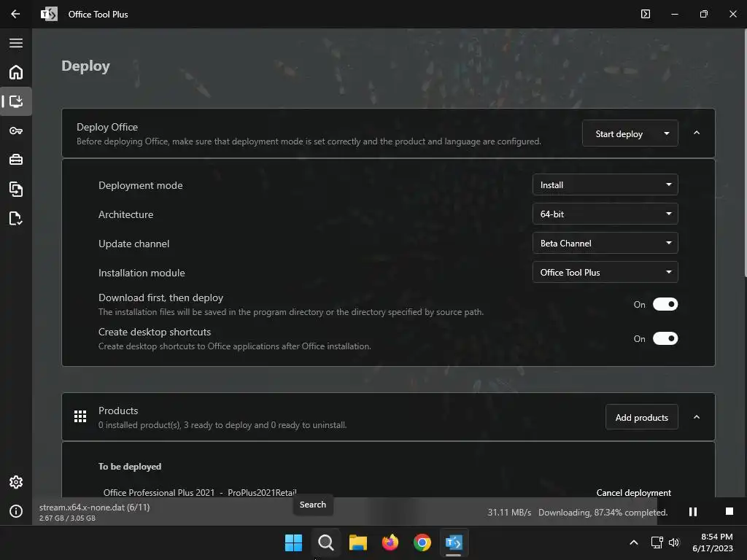Show hidden system tray icons
Screen dimensions: 747x560
click(x=634, y=542)
